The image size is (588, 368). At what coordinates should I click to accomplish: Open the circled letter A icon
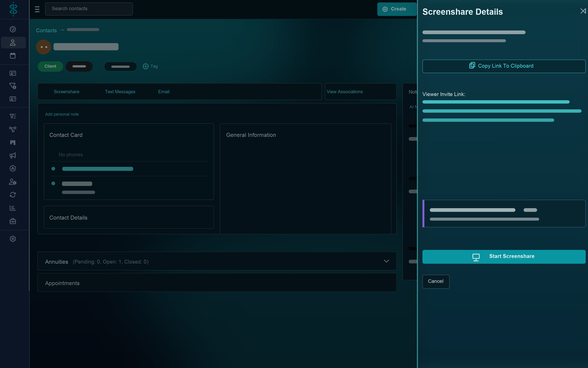click(13, 169)
